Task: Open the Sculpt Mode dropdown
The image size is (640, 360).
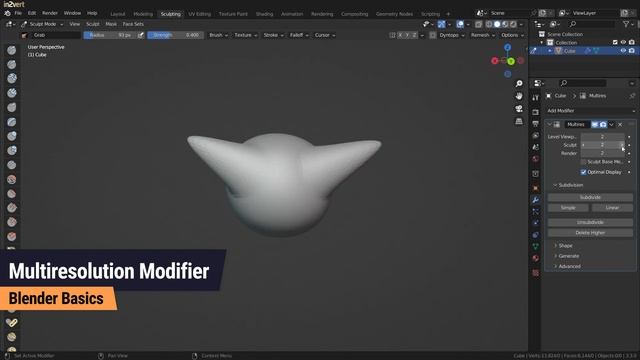Action: click(42, 24)
